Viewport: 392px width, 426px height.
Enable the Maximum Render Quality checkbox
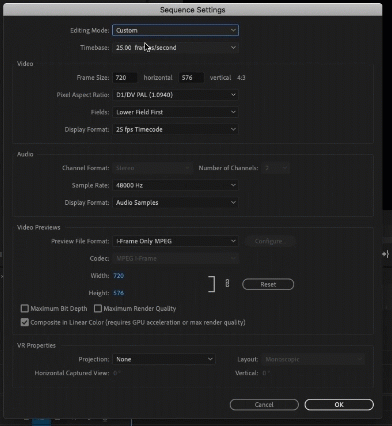[98, 308]
